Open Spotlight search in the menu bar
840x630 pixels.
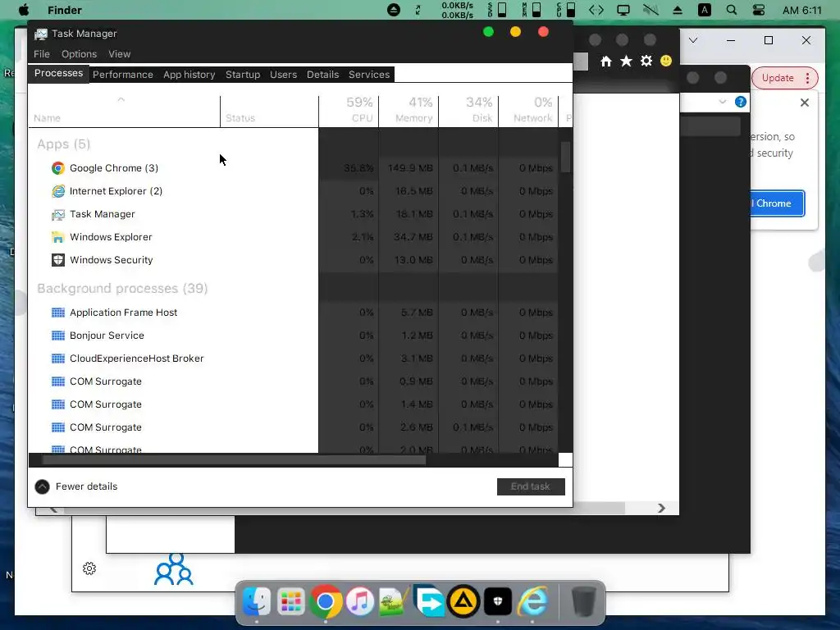tap(731, 10)
